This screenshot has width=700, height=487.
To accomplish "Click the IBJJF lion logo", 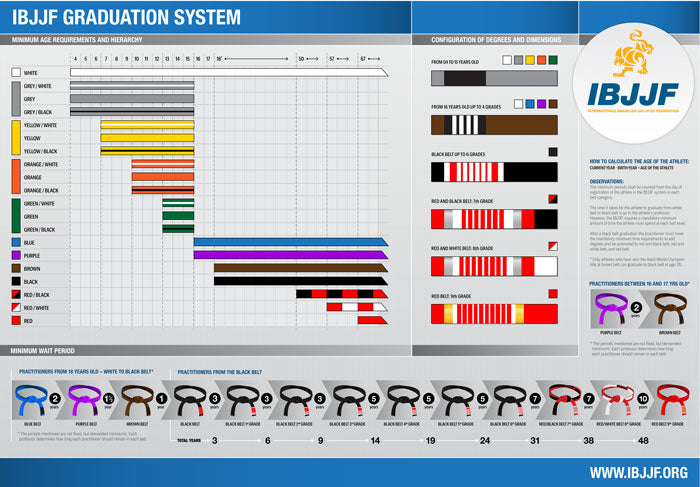I will coord(633,54).
